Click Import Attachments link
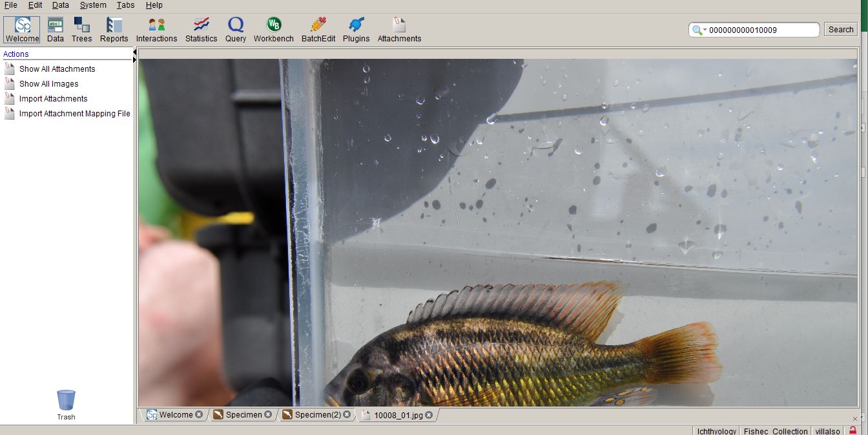 click(x=54, y=98)
